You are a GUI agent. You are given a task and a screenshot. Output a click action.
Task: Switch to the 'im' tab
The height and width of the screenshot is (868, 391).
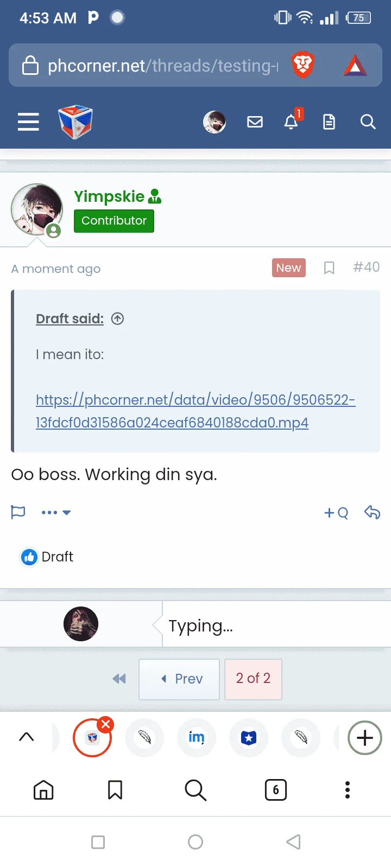click(x=197, y=738)
